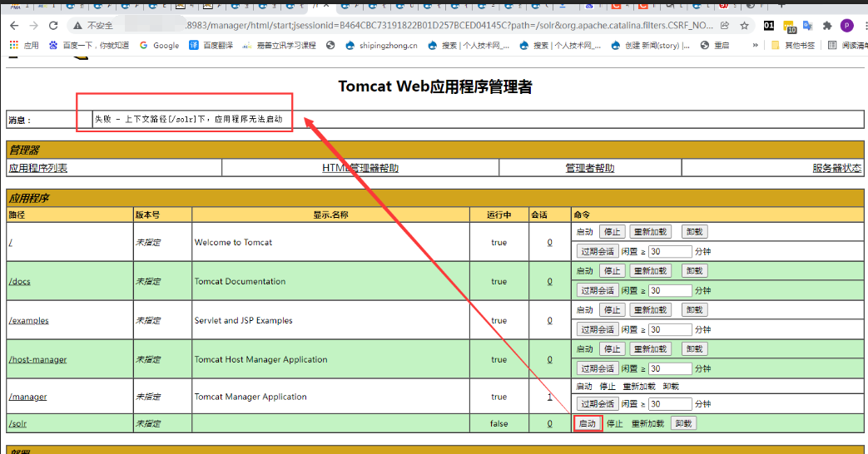This screenshot has width=868, height=454.
Task: Bookmark this page with the star icon
Action: [x=744, y=26]
